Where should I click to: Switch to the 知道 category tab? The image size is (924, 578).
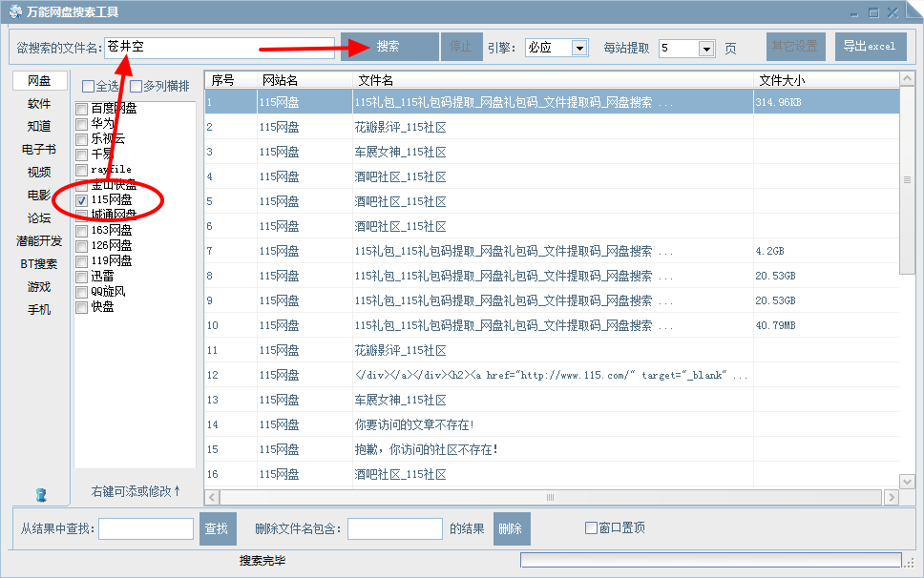39,127
